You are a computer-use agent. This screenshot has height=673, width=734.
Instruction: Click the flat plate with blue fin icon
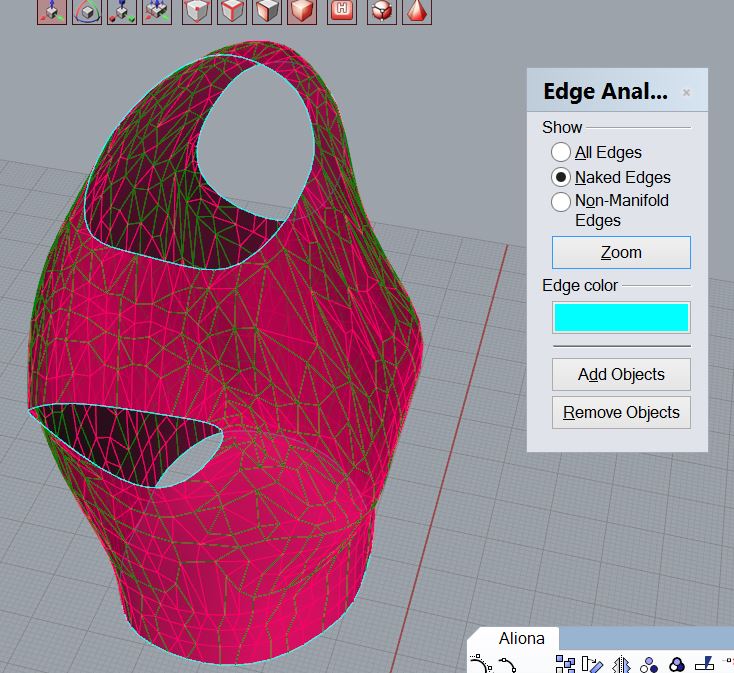pyautogui.click(x=705, y=664)
